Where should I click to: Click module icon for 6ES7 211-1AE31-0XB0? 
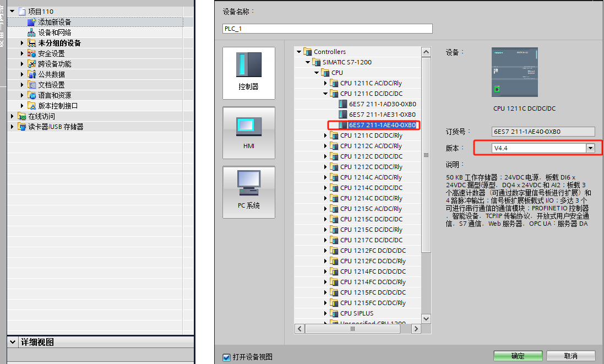pyautogui.click(x=342, y=114)
